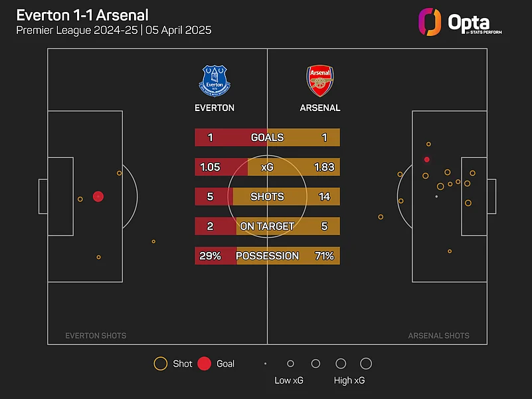This screenshot has width=532, height=399.
Task: Click the smallest Low xG legend dot
Action: pos(265,364)
